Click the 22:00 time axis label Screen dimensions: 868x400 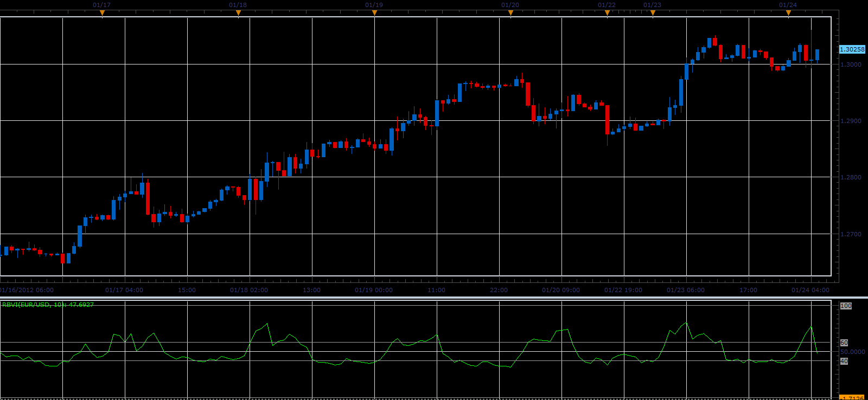(x=499, y=290)
